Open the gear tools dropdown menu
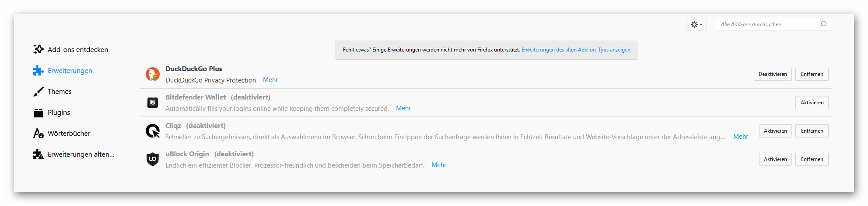The image size is (868, 206). click(696, 24)
